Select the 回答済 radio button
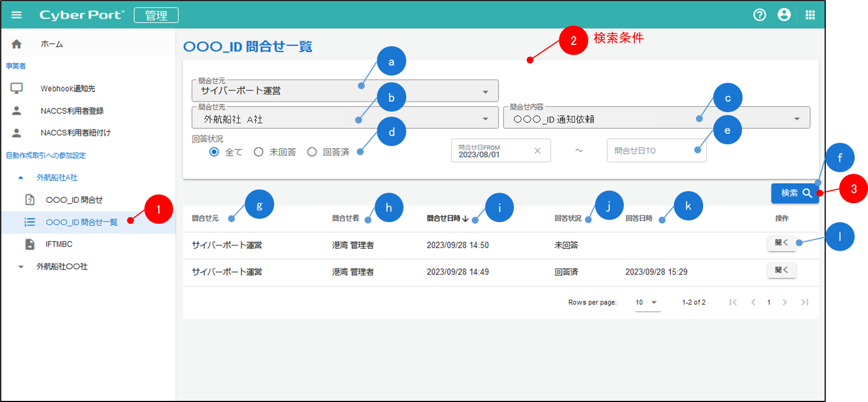 pyautogui.click(x=312, y=152)
